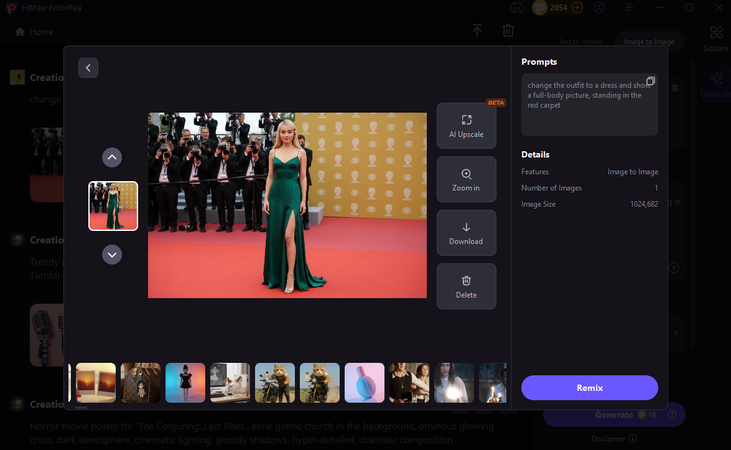Viewport: 731px width, 450px height.
Task: Open the Square section icon
Action: point(716,38)
